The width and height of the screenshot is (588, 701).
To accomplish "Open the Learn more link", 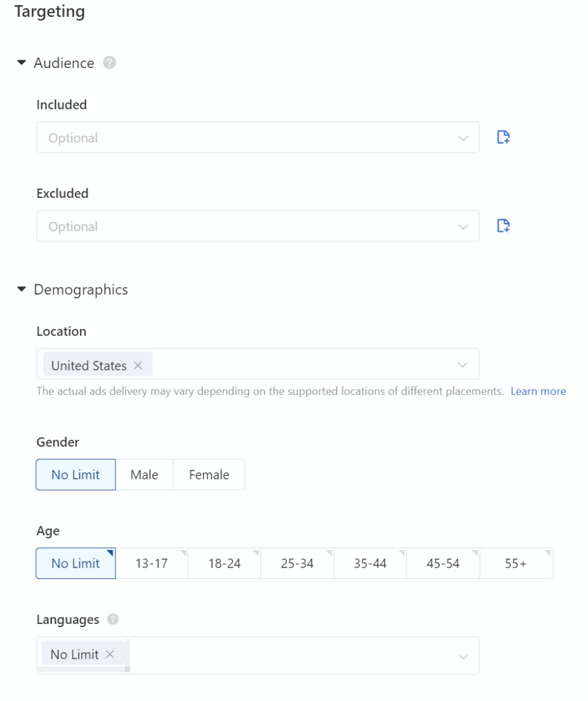I will click(537, 391).
